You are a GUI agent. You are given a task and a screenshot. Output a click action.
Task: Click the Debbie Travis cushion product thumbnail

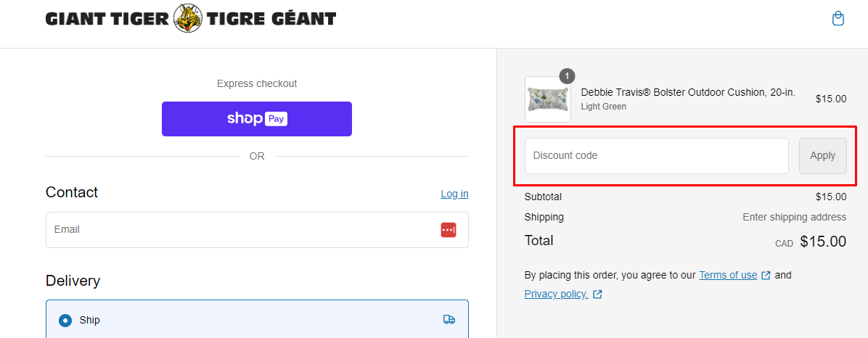(x=547, y=99)
